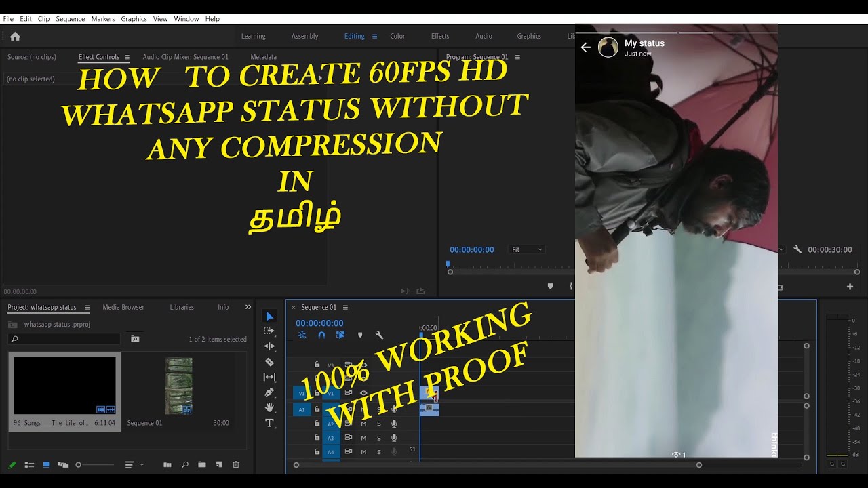Switch to Libraries tab

click(182, 307)
